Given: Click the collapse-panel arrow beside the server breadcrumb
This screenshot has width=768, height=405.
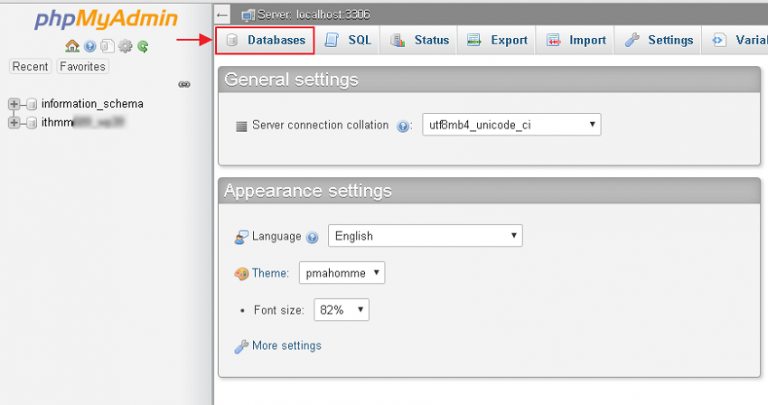Looking at the screenshot, I should tap(223, 15).
